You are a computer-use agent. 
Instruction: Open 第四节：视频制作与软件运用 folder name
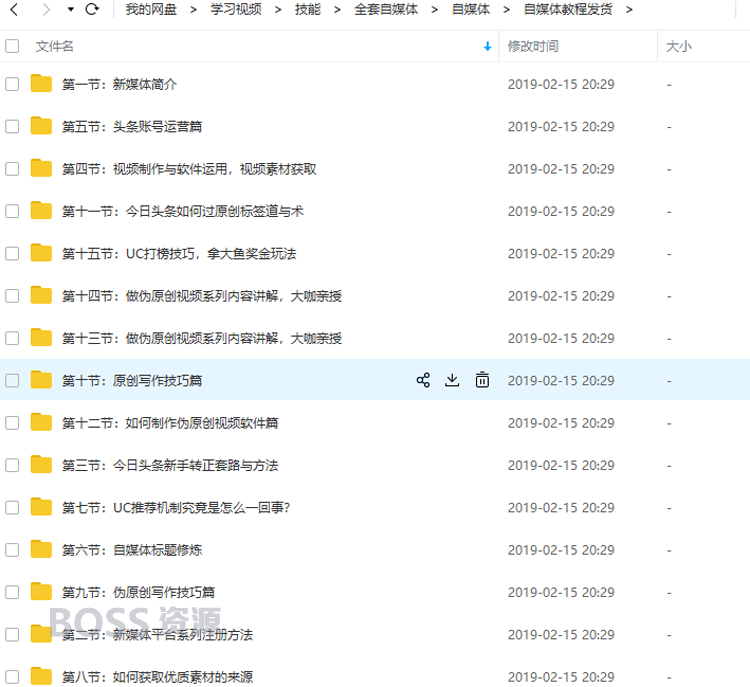(x=189, y=169)
